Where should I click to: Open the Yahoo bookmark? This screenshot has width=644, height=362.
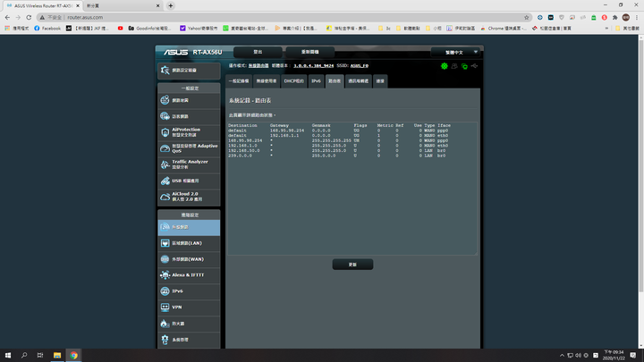199,29
